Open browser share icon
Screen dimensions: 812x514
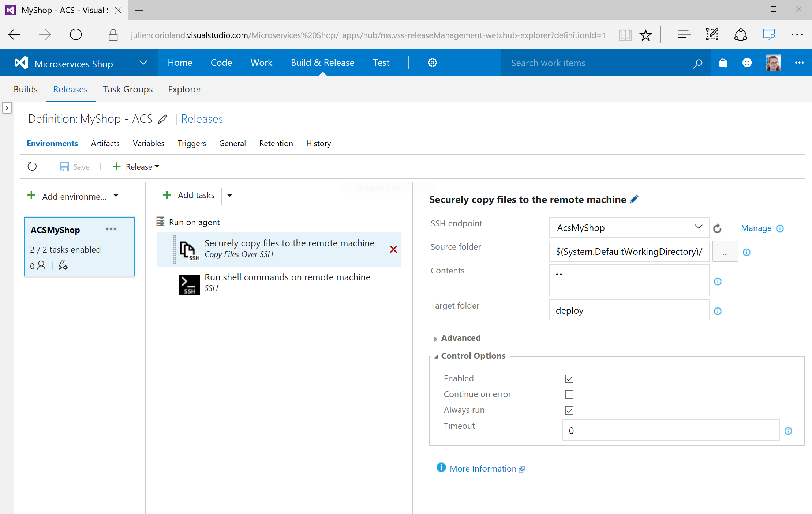click(741, 35)
